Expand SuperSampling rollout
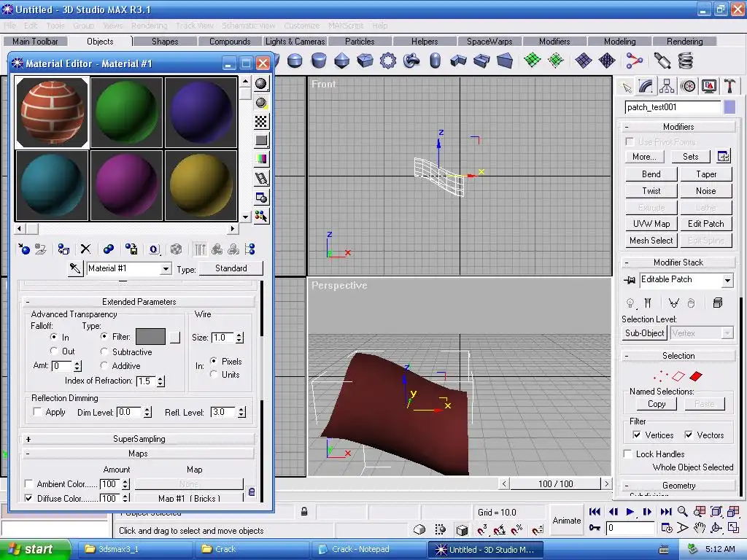The width and height of the screenshot is (747, 560). click(x=139, y=438)
